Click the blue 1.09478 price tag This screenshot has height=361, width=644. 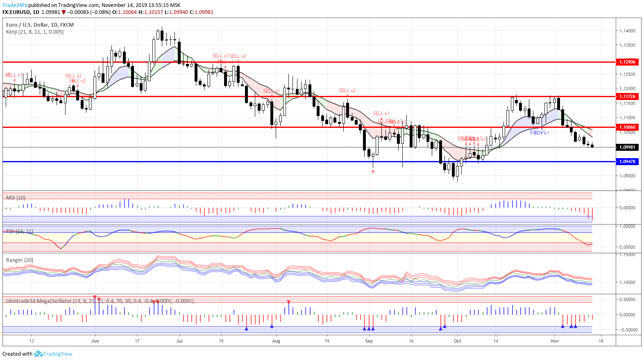pos(627,162)
